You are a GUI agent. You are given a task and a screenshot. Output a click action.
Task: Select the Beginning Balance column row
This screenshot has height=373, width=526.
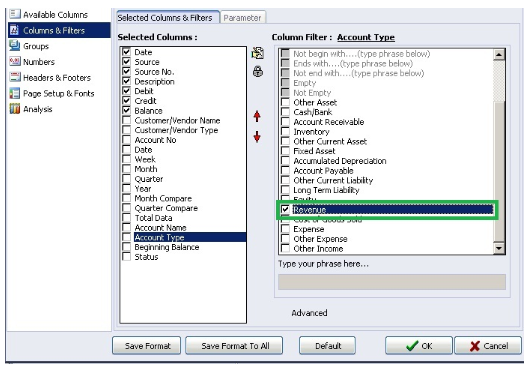tap(183, 247)
